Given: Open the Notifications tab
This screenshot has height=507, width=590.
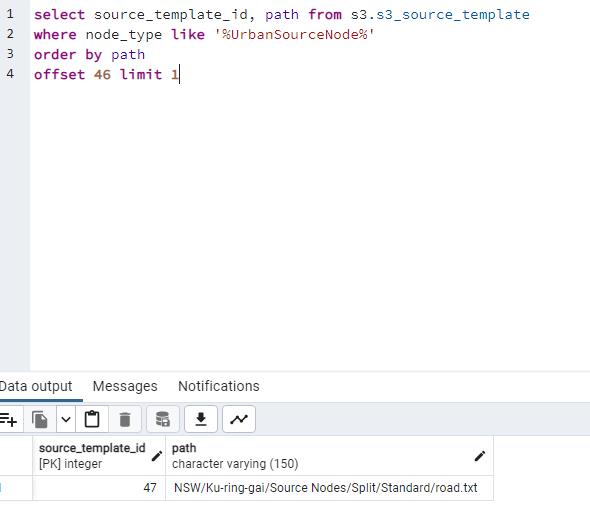Looking at the screenshot, I should click(x=219, y=386).
